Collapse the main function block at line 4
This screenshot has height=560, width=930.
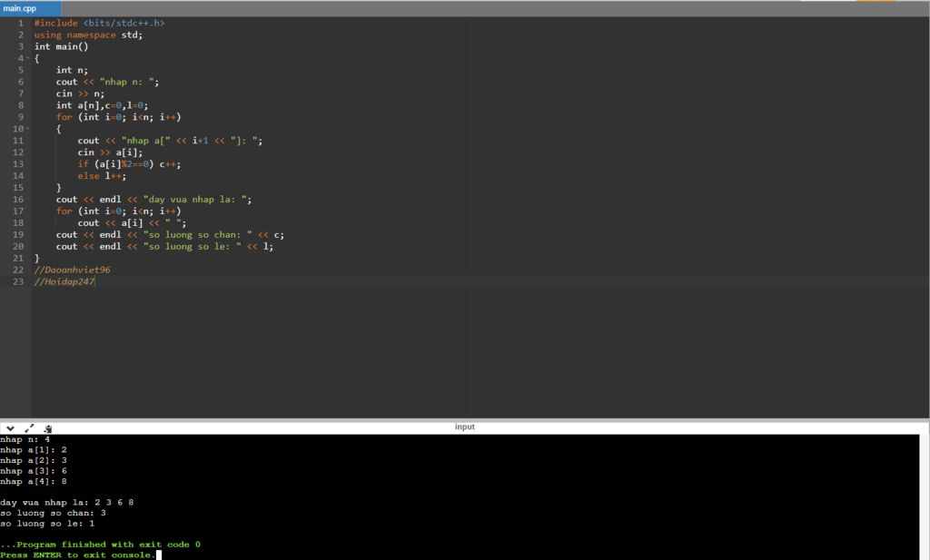coord(27,58)
